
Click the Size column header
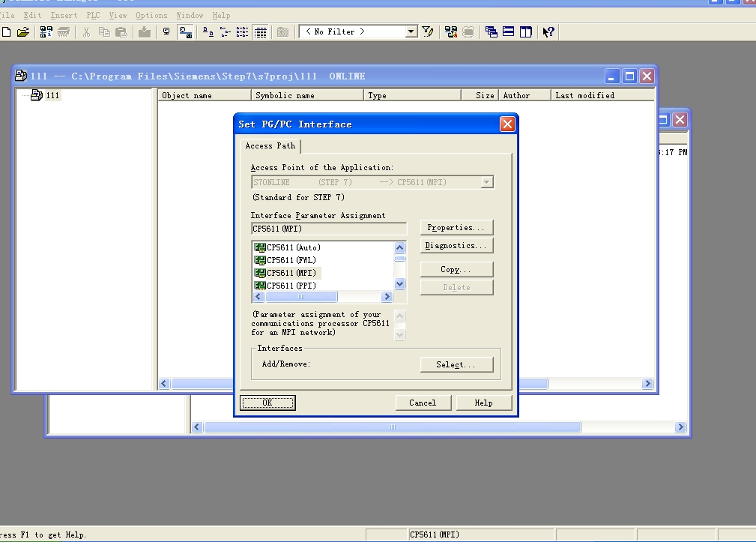[480, 95]
